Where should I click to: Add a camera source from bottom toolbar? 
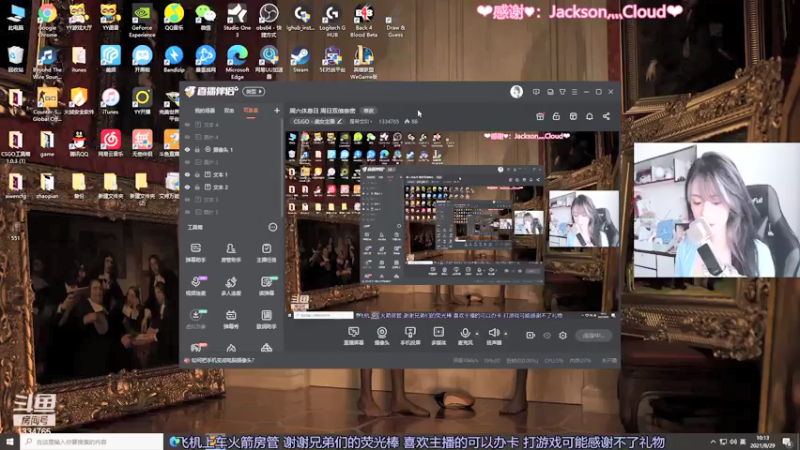pyautogui.click(x=382, y=336)
